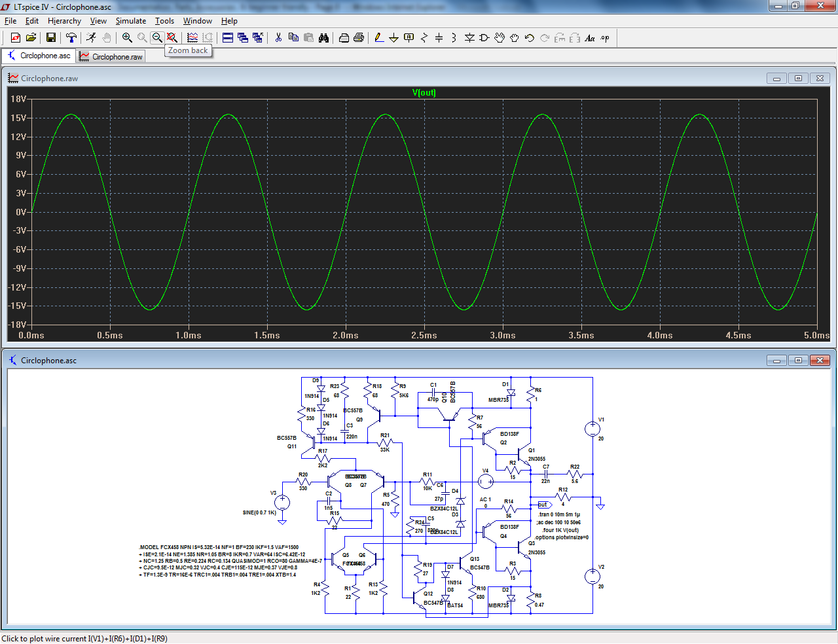Select the Drag hand tool
This screenshot has height=644, width=838.
coord(515,38)
